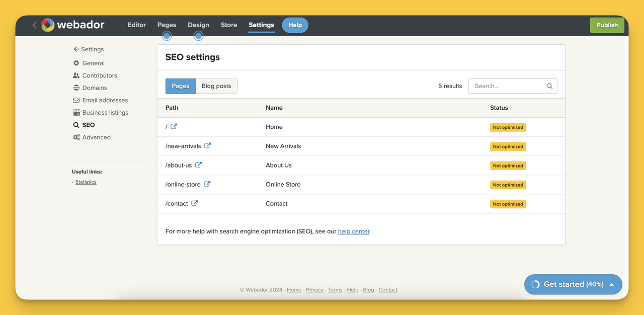The width and height of the screenshot is (644, 315).
Task: Open external link icon for /new-arrivals
Action: pyautogui.click(x=207, y=146)
